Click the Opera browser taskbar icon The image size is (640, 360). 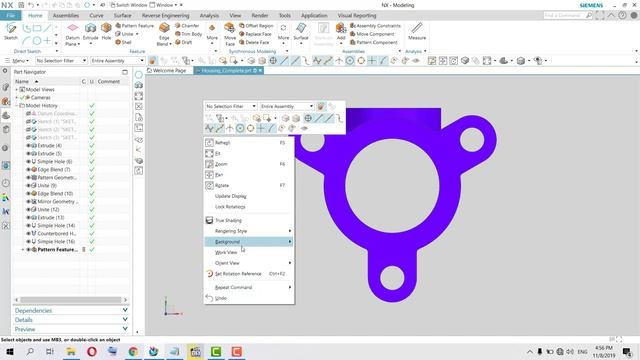pos(92,351)
